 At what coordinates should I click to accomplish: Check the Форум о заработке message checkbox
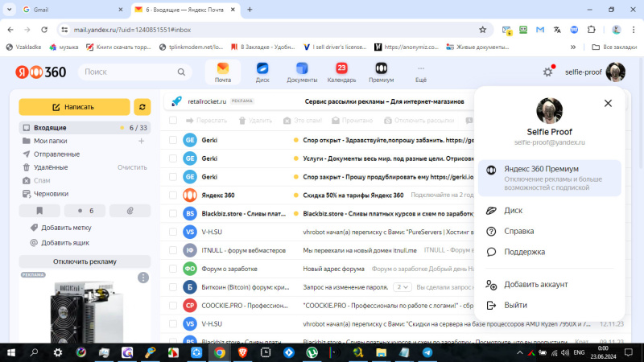coord(173,269)
